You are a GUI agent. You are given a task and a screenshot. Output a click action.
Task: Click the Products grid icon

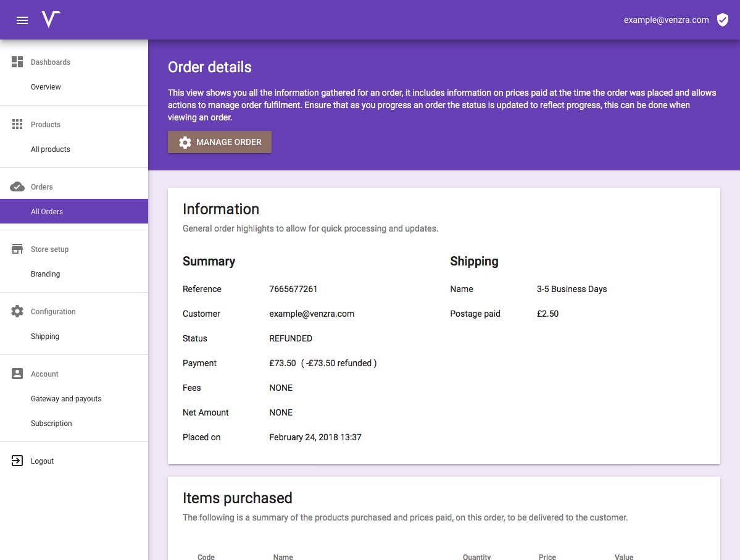17,124
